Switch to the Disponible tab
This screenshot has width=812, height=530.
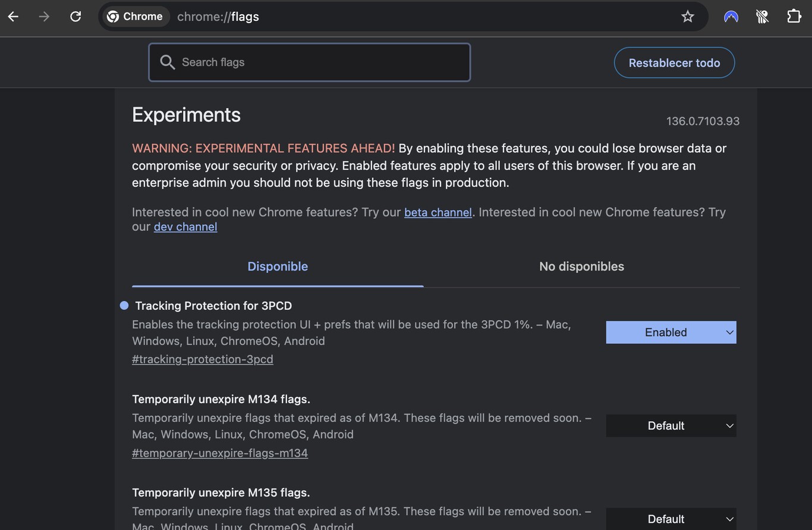click(x=278, y=266)
